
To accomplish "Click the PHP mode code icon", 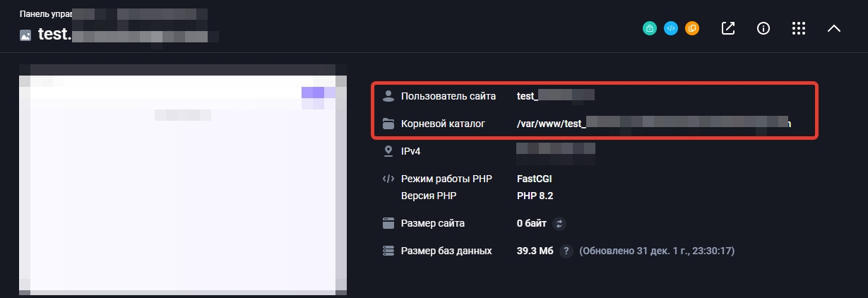I will pos(387,179).
